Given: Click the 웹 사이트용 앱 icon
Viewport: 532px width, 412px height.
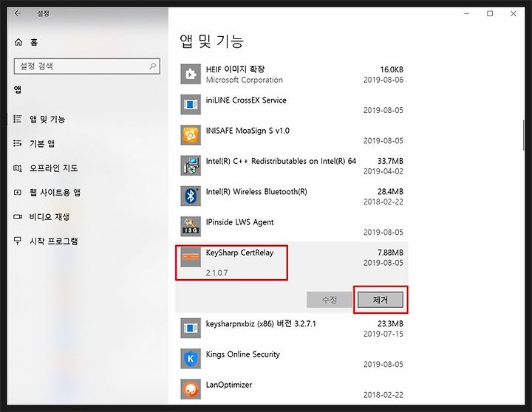Looking at the screenshot, I should tap(18, 192).
